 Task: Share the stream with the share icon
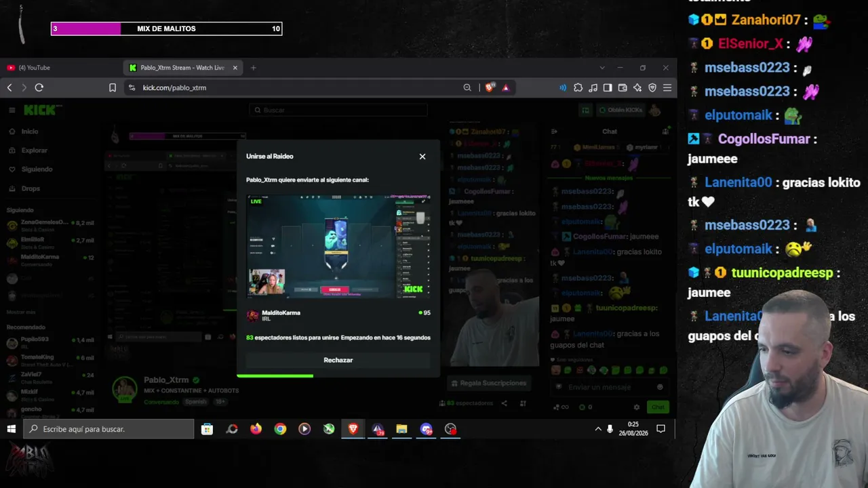pos(504,403)
